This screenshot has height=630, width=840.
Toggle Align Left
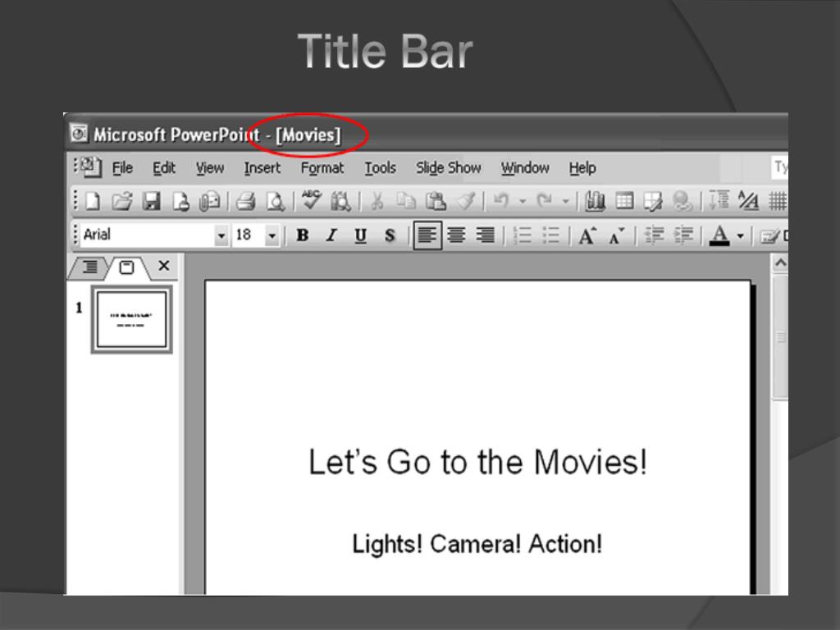(427, 235)
